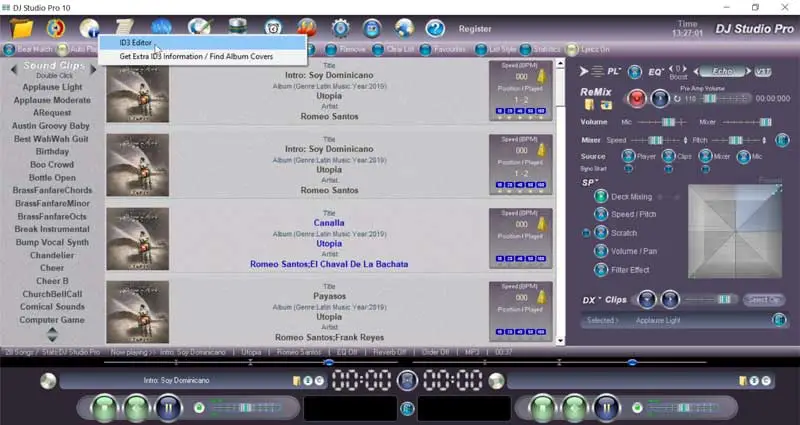The width and height of the screenshot is (800, 425).
Task: Click the folder icon under ReMix
Action: (606, 105)
